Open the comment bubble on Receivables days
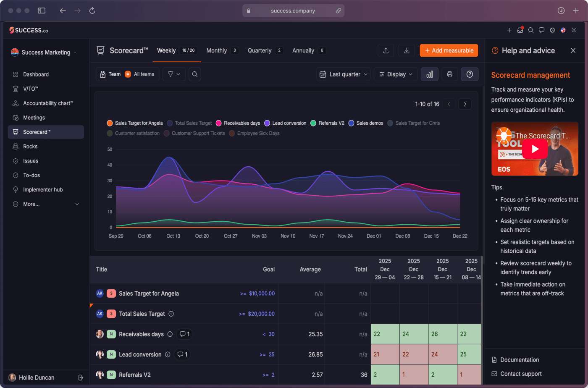This screenshot has width=588, height=388. [184, 334]
